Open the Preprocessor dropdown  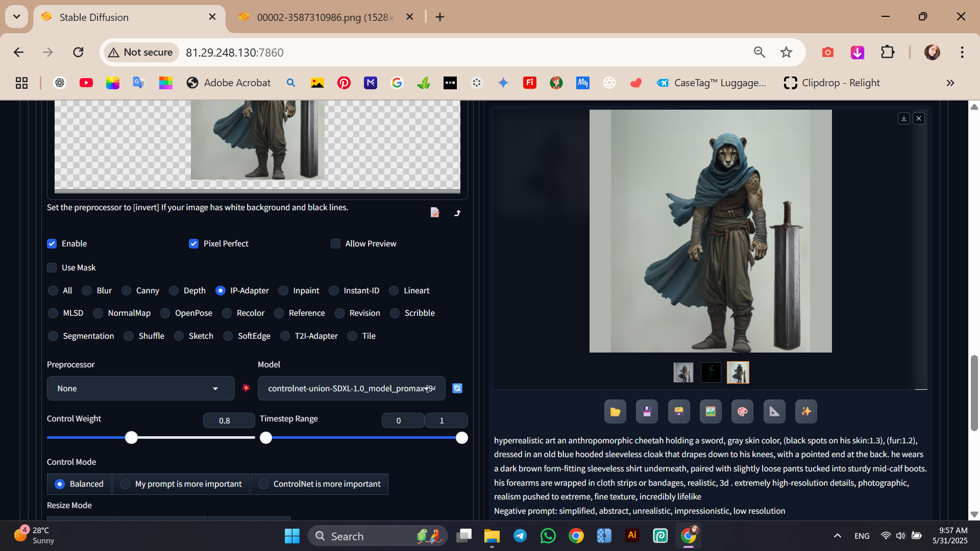pos(140,389)
